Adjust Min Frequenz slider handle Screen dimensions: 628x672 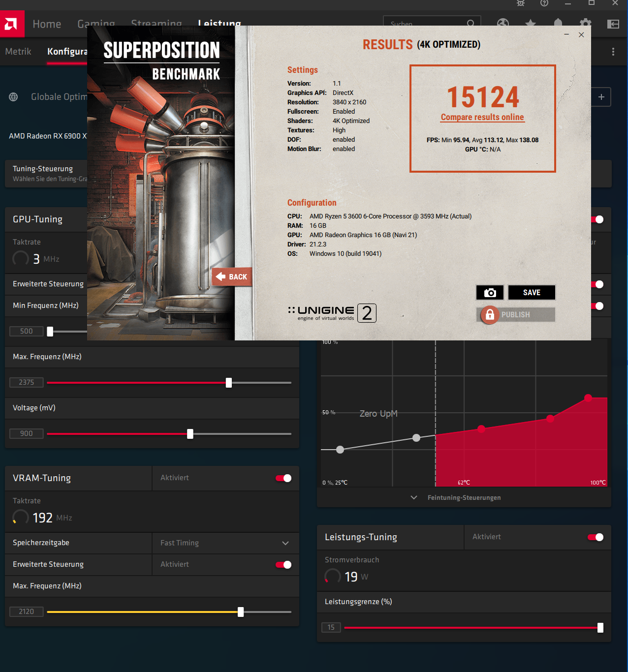coord(50,332)
